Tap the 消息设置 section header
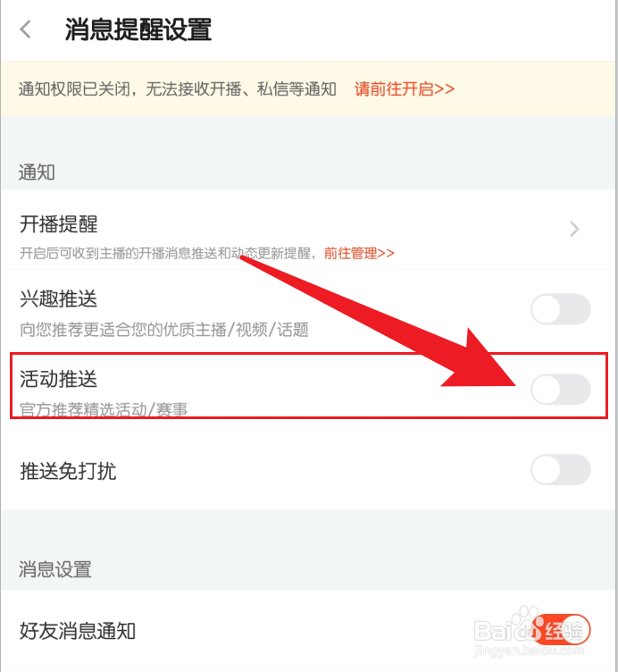Image resolution: width=618 pixels, height=672 pixels. pyautogui.click(x=54, y=569)
